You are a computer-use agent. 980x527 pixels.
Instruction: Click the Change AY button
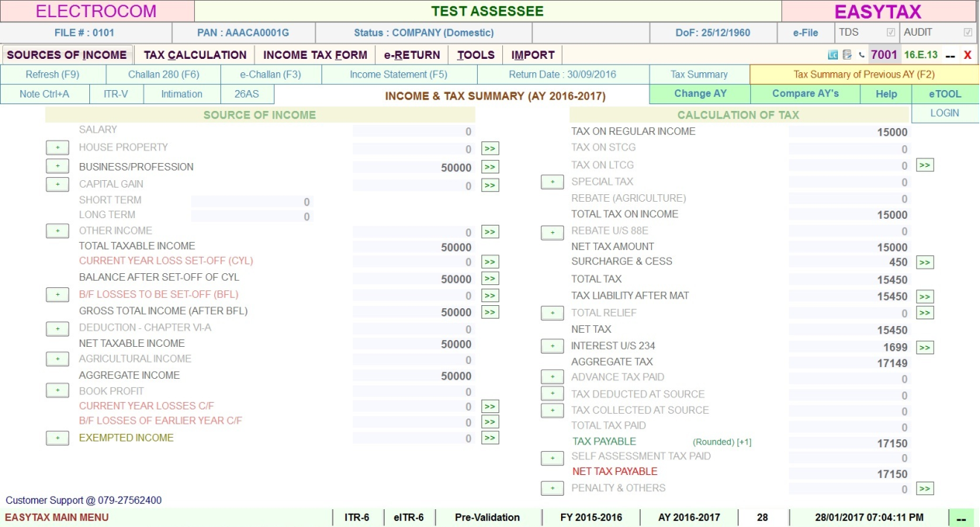[x=699, y=94]
